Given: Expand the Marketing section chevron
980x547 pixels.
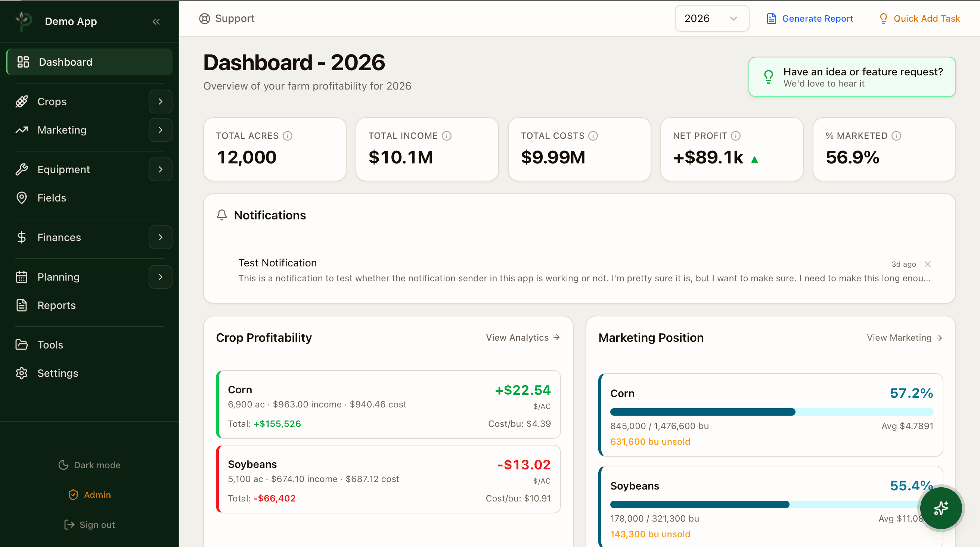Looking at the screenshot, I should click(160, 129).
